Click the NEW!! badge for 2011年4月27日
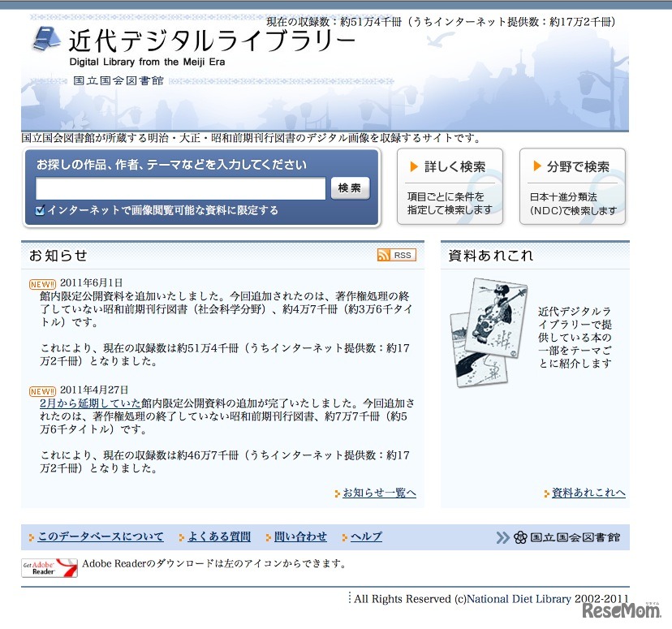 tap(42, 391)
